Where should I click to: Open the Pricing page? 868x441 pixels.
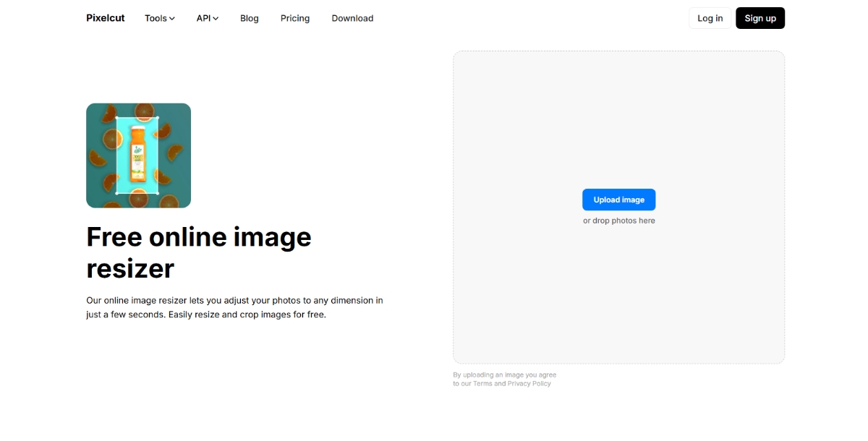(x=295, y=18)
